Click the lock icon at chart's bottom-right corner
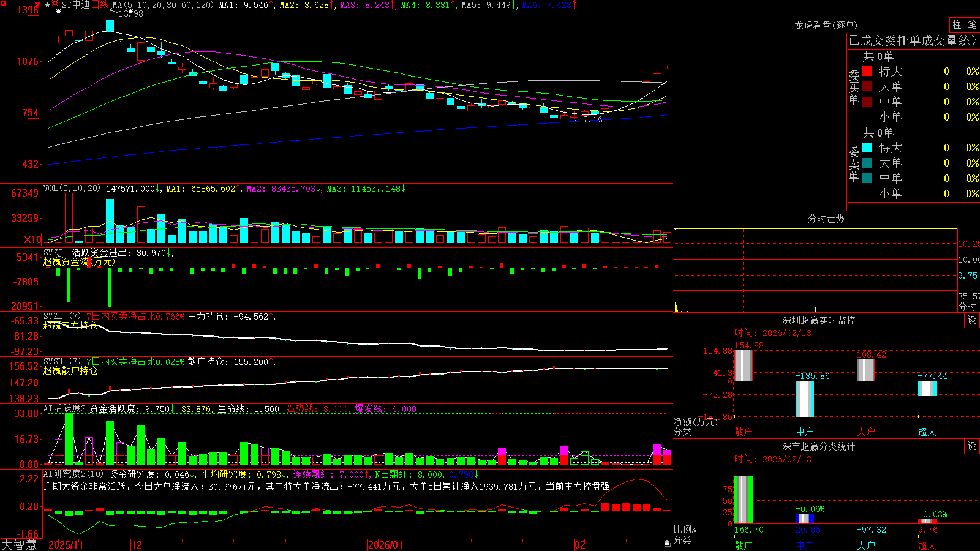The width and height of the screenshot is (980, 551). pyautogui.click(x=667, y=543)
